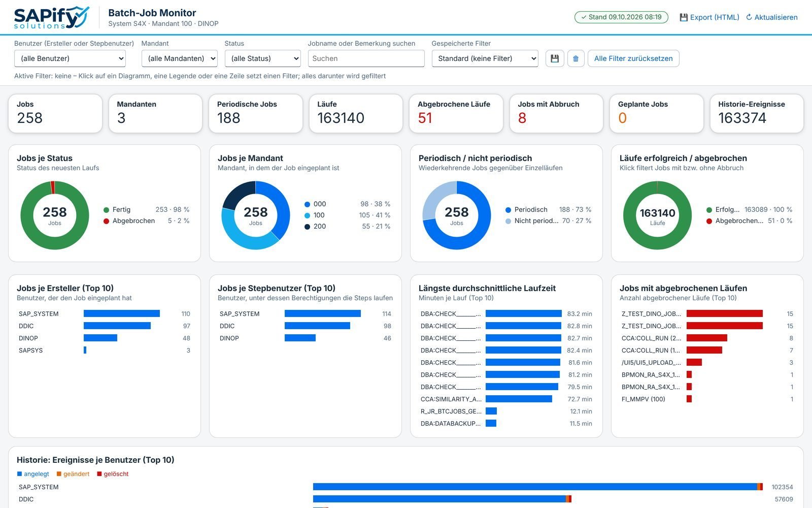The image size is (812, 508).
Task: Click the angelegt legend in Historie chart
Action: [33, 474]
